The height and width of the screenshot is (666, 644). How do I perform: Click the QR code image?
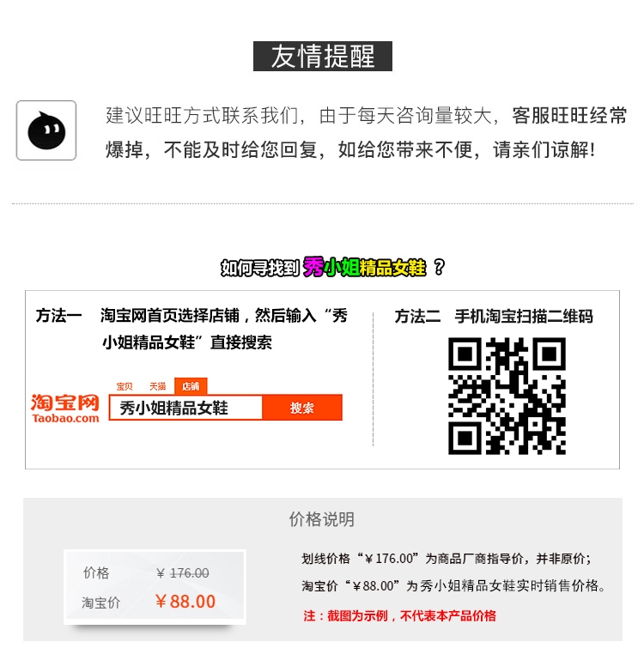click(x=507, y=396)
